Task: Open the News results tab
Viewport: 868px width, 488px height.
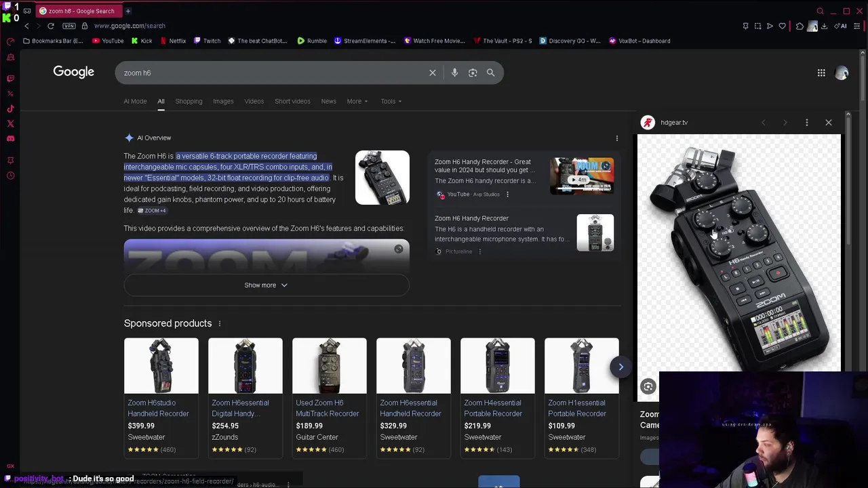Action: 328,102
